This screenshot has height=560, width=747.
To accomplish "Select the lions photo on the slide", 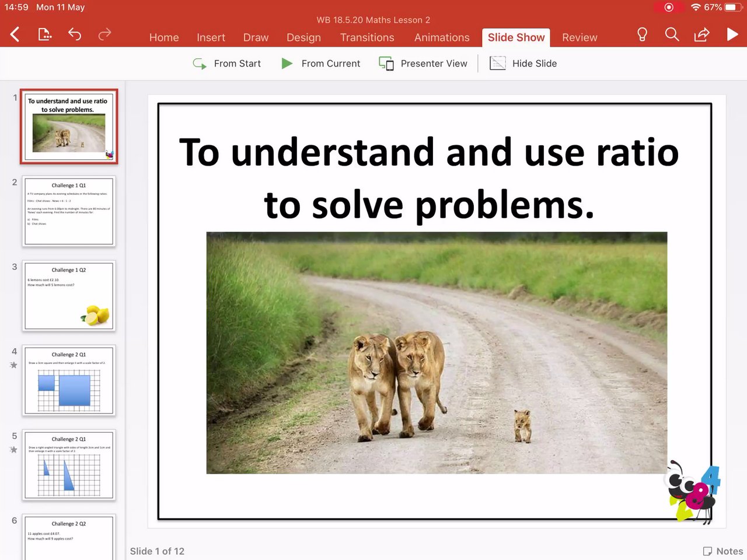I will point(437,353).
